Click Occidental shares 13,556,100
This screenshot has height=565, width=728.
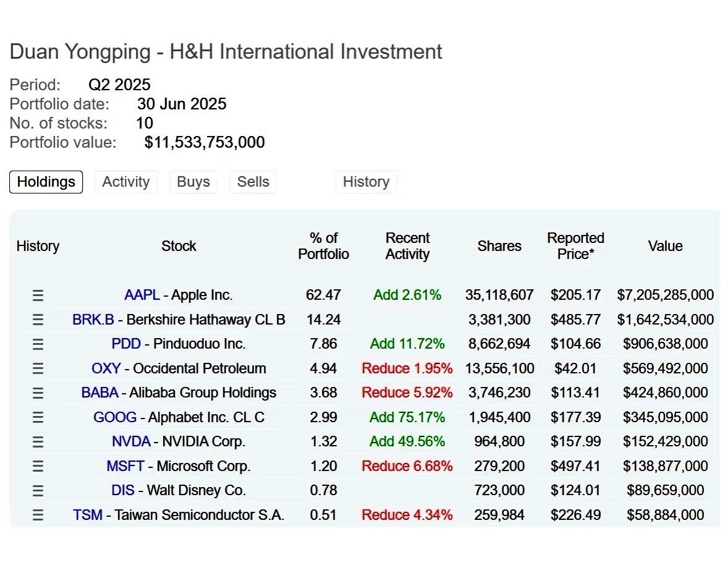pos(499,368)
